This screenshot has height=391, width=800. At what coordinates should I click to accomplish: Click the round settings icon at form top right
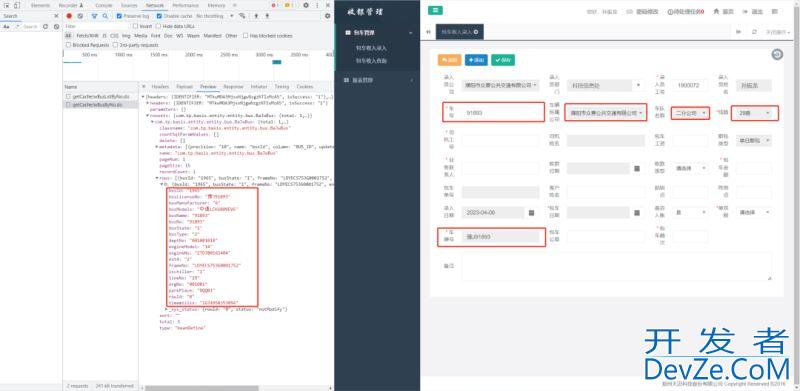(x=777, y=54)
